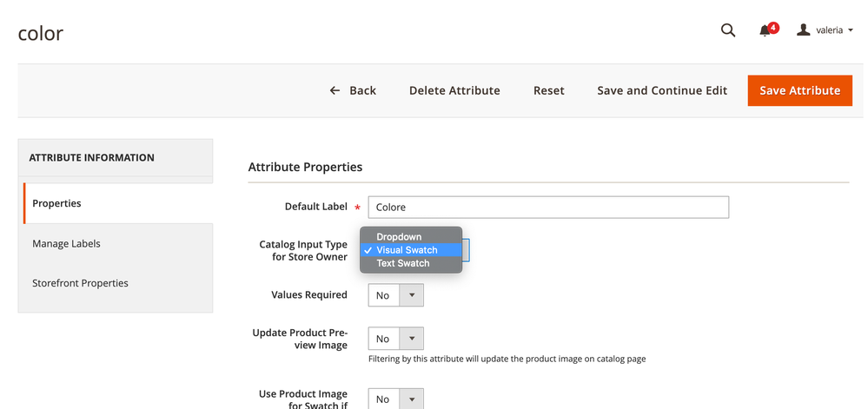Viewport: 868px width, 409px height.
Task: Click the search magnifier icon
Action: point(728,30)
